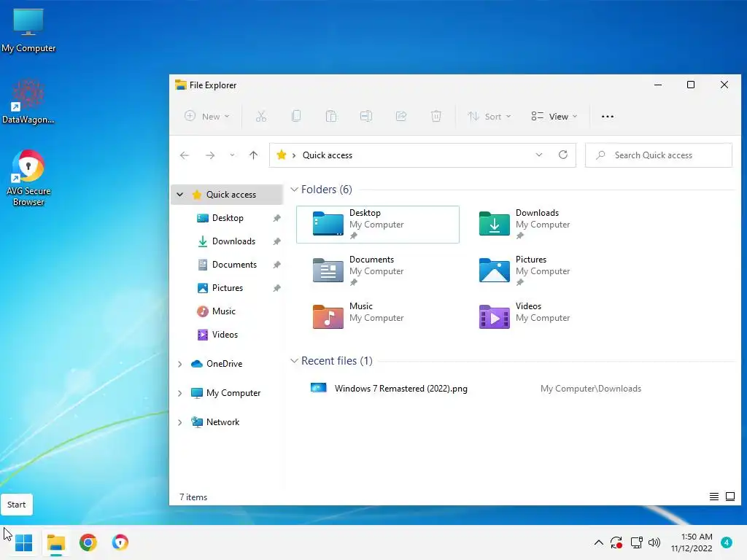Select Windows 7 Remastered (2022).png file

(400, 389)
